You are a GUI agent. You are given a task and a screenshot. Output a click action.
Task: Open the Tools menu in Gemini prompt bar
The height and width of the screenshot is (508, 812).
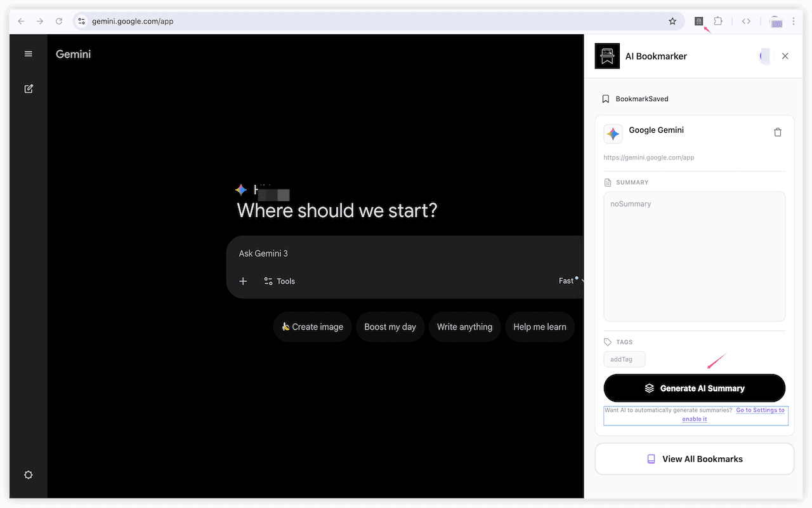[x=279, y=281]
